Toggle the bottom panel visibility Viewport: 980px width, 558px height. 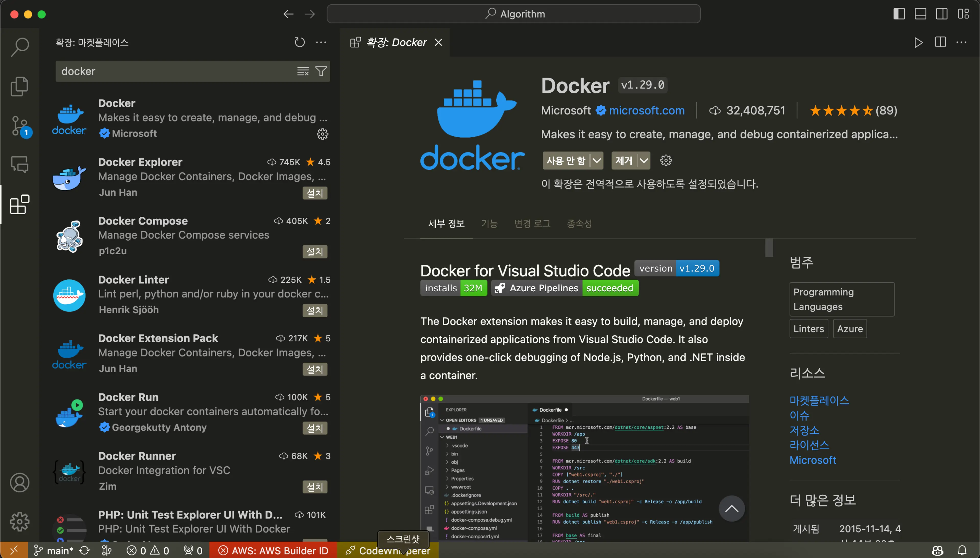920,14
